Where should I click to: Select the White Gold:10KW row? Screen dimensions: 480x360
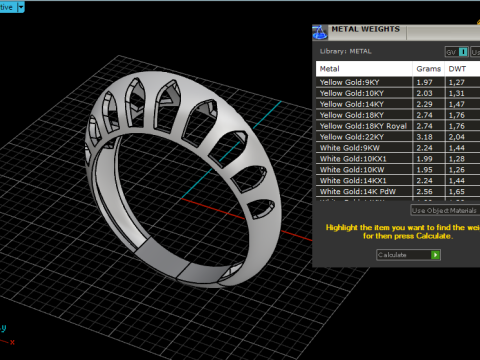click(398, 170)
